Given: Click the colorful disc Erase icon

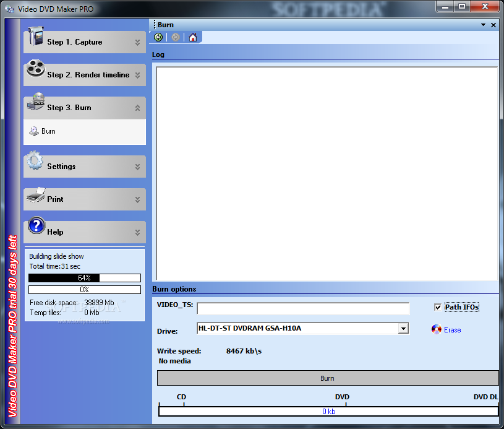Looking at the screenshot, I should (x=436, y=329).
